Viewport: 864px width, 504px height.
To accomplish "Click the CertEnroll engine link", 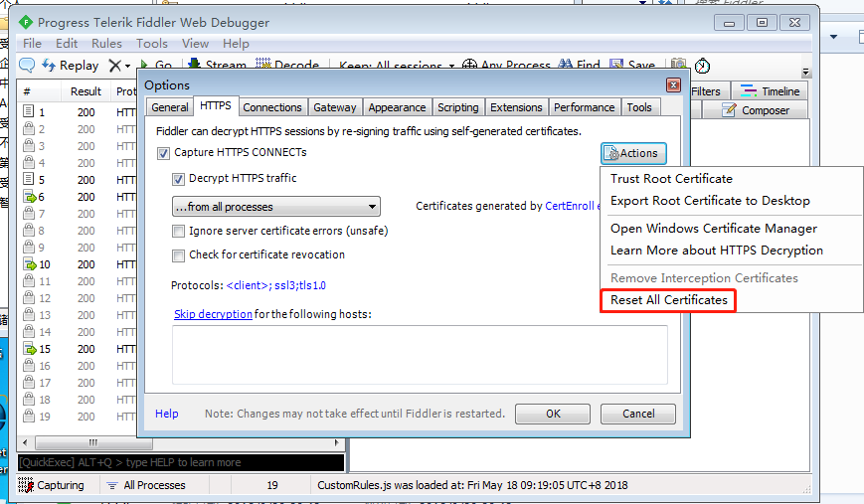I will tap(572, 206).
